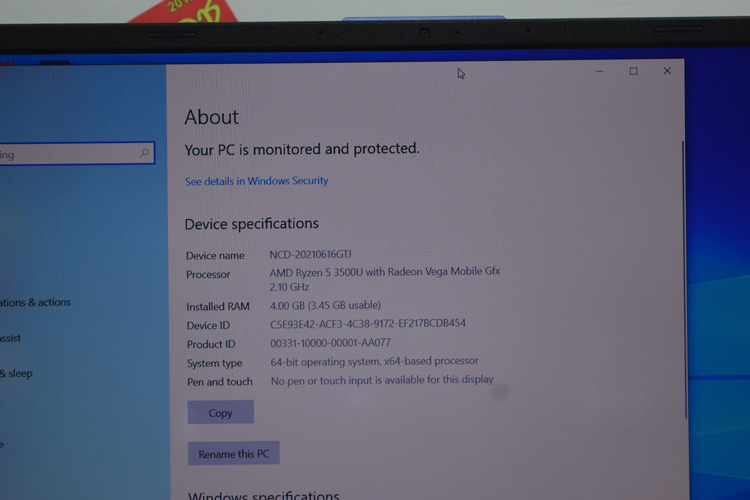Select the No pen or touch input text
The image size is (750, 500).
click(x=382, y=380)
